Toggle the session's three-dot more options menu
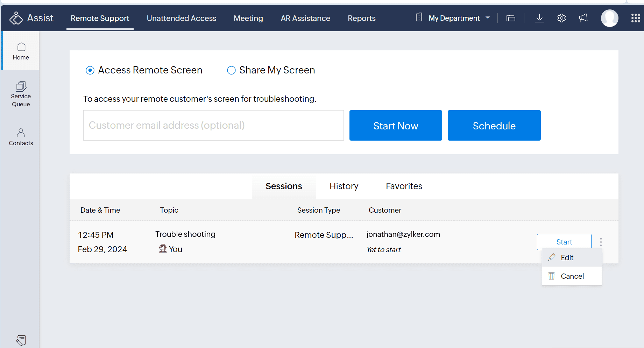644x348 pixels. click(601, 242)
